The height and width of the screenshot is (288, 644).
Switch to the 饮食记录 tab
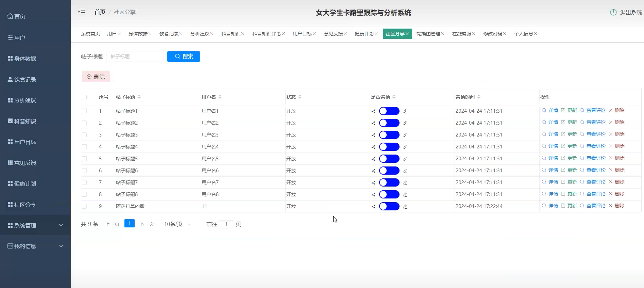[x=169, y=34]
